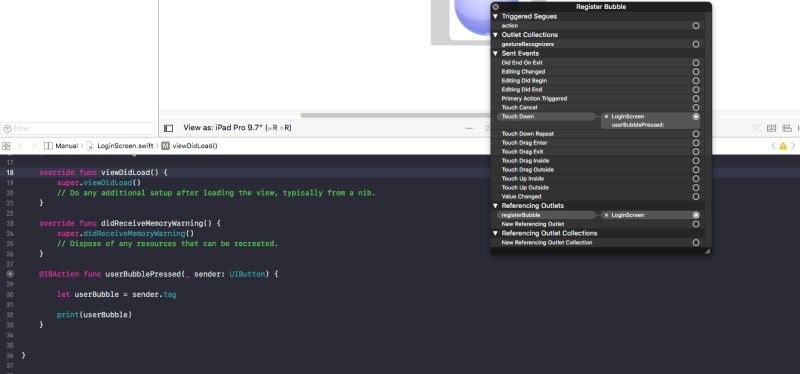The image size is (800, 374).
Task: Click the popup resize grip corner
Action: [707, 251]
